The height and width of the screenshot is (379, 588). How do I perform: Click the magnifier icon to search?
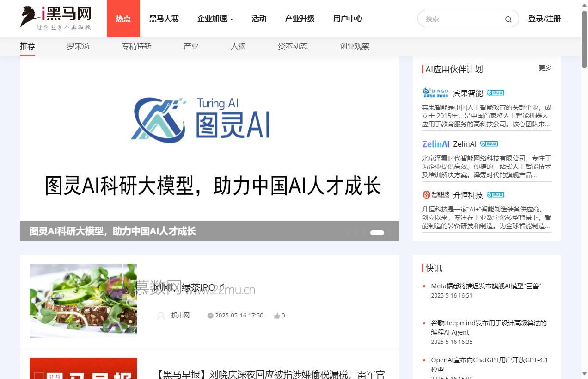point(508,19)
